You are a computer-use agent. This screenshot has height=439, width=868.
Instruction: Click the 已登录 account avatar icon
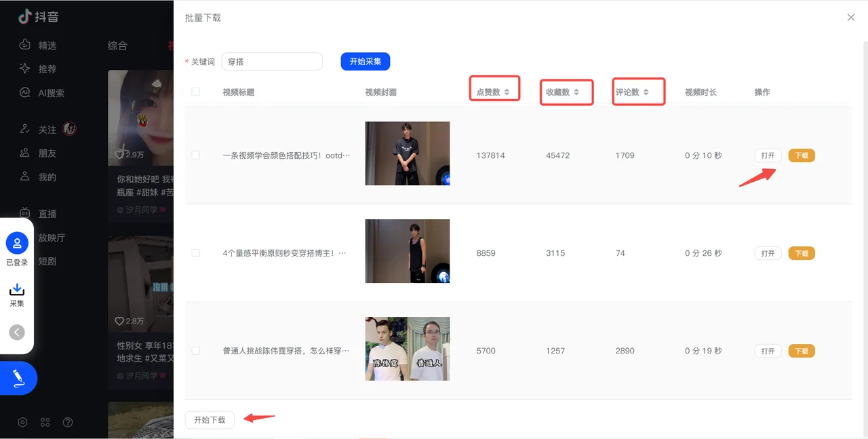[x=17, y=242]
